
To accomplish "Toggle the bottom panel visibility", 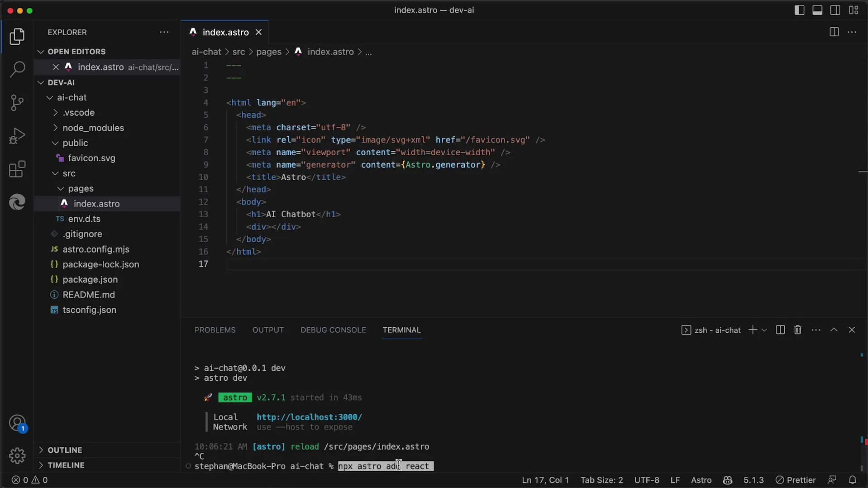I will click(817, 10).
